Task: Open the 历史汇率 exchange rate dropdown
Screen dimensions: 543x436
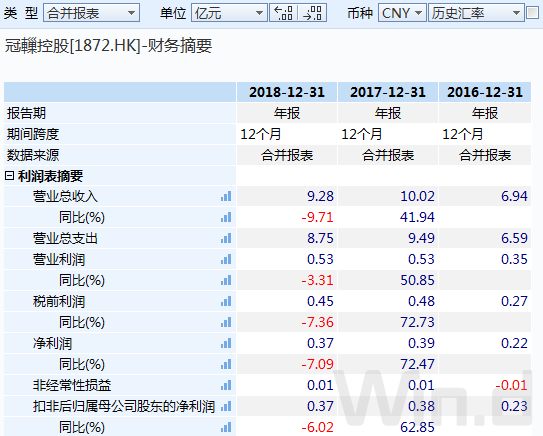Action: 476,13
